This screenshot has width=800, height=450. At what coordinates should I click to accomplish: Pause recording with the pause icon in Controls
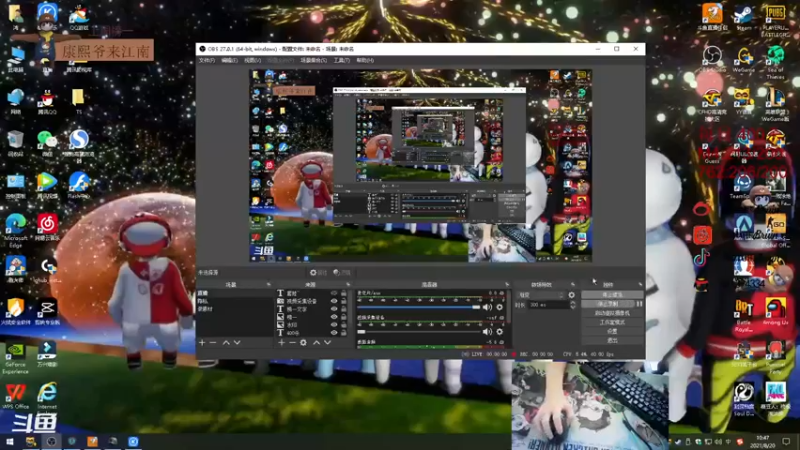click(639, 304)
